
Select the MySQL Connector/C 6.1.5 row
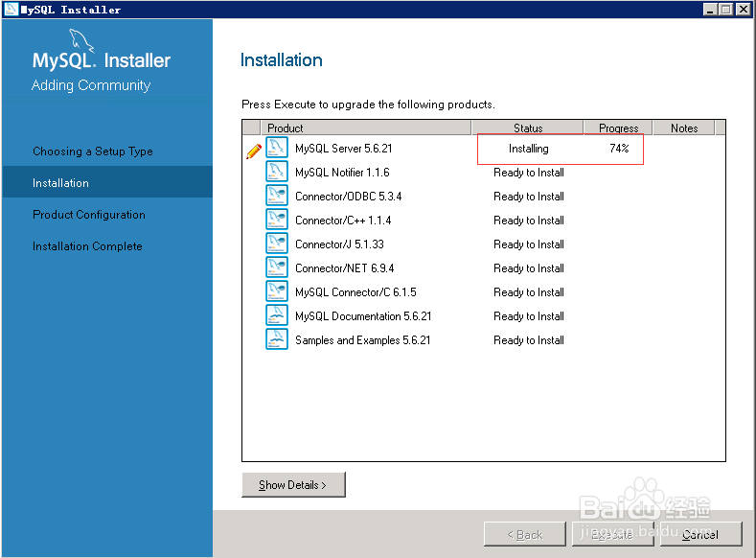(484, 291)
